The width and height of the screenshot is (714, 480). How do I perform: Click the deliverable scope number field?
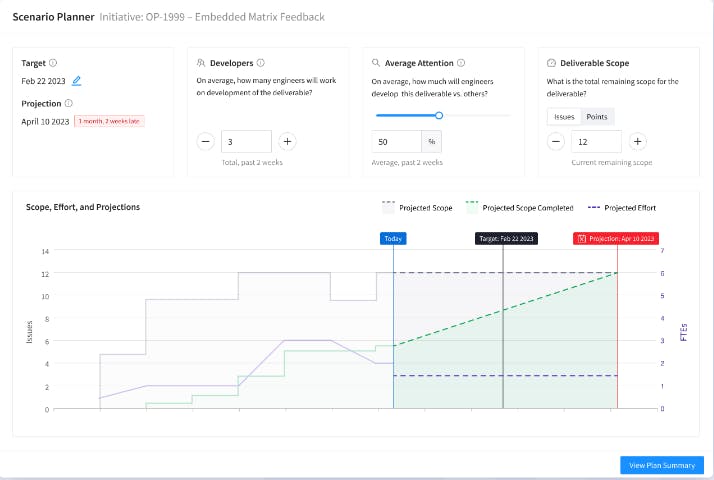tap(597, 141)
